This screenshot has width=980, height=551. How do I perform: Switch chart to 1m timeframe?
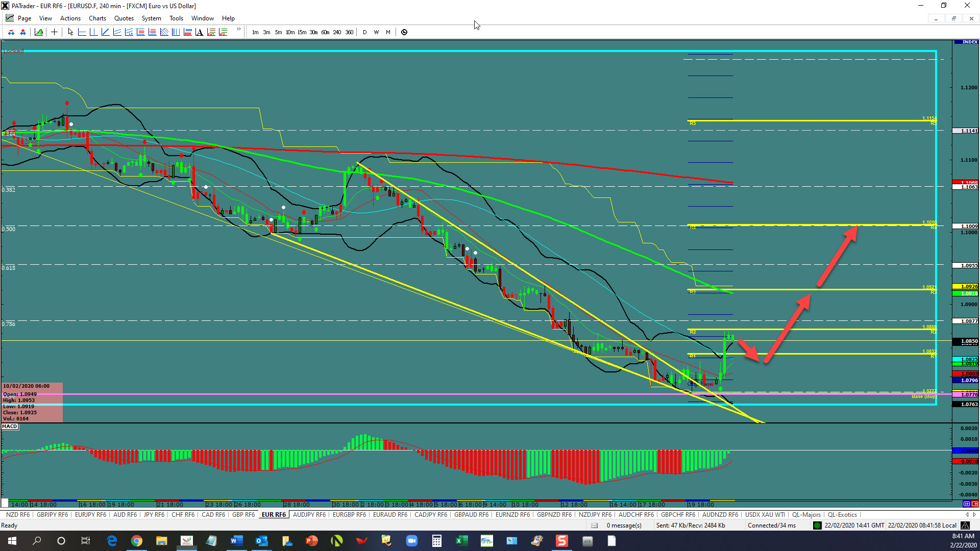(x=255, y=32)
